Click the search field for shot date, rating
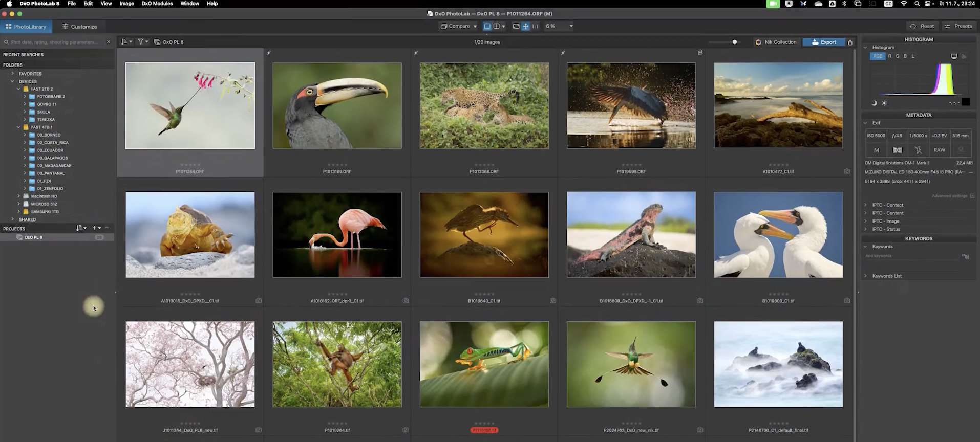This screenshot has width=980, height=442. tap(54, 42)
